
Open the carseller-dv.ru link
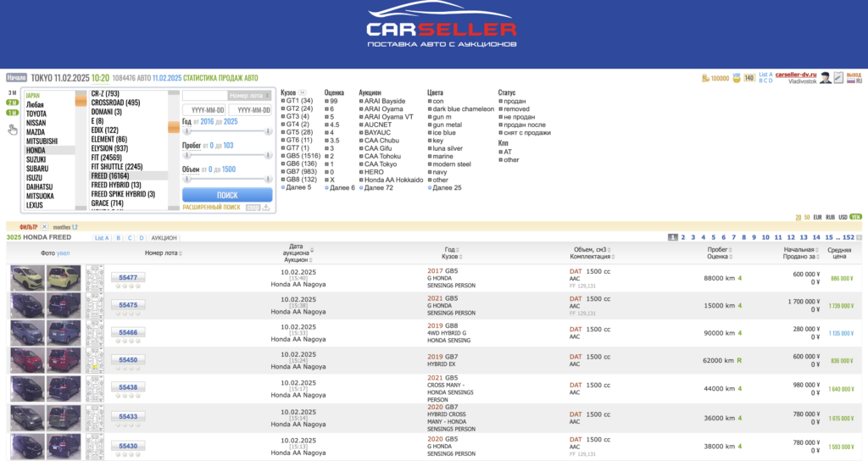tap(795, 75)
